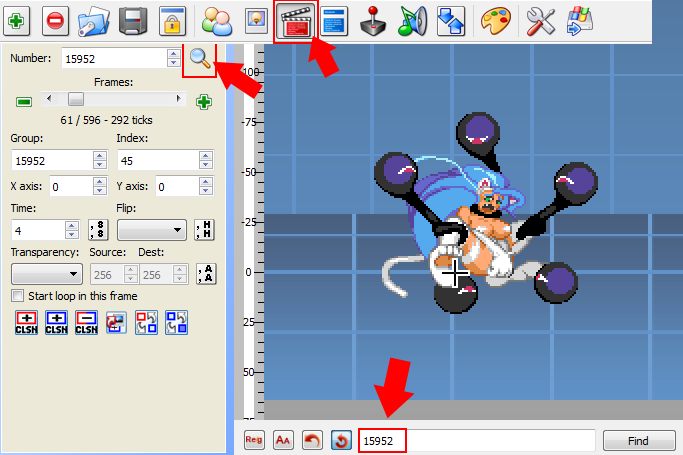The height and width of the screenshot is (455, 683).
Task: Open the Animations editor clapperboard icon
Action: click(295, 20)
